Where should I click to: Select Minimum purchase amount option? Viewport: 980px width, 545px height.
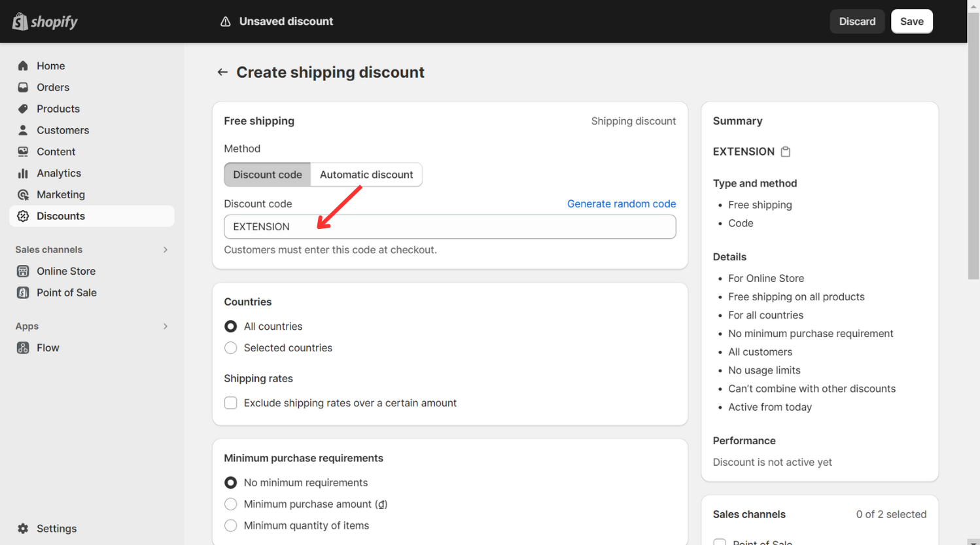coord(230,504)
